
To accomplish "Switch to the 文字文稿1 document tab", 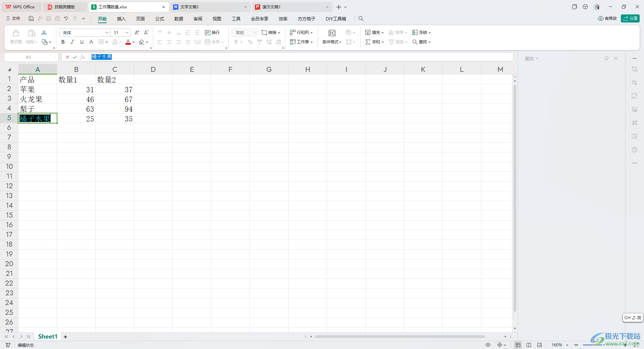I will (211, 7).
